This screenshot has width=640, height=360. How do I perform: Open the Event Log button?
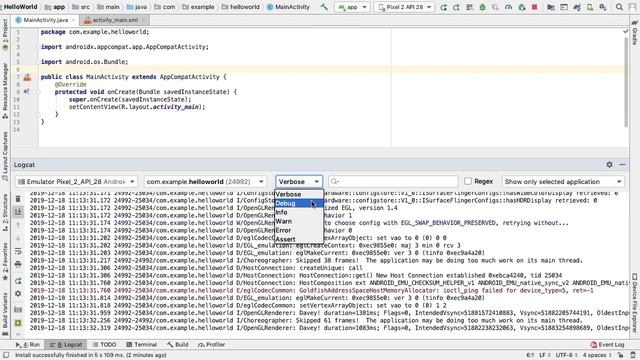(607, 345)
